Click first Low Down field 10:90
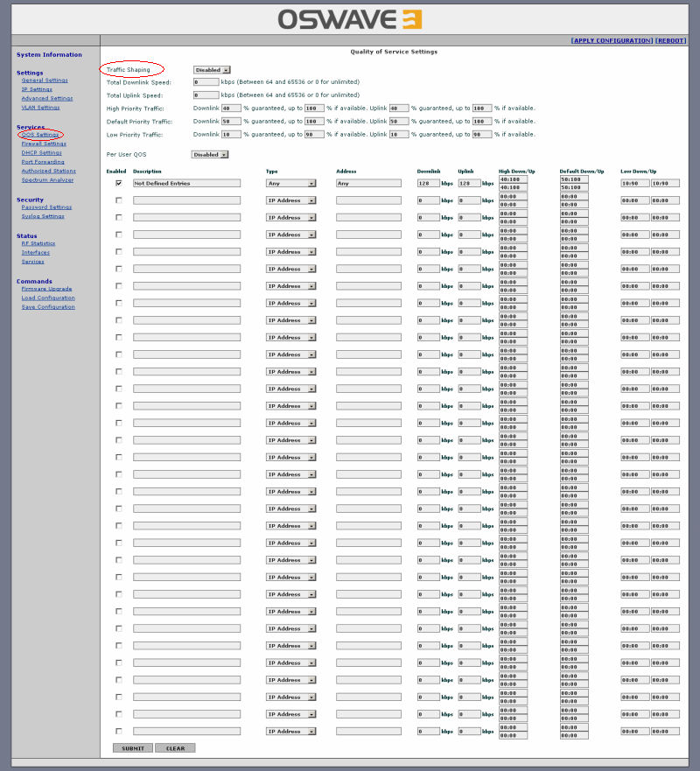This screenshot has height=771, width=700. tap(635, 183)
